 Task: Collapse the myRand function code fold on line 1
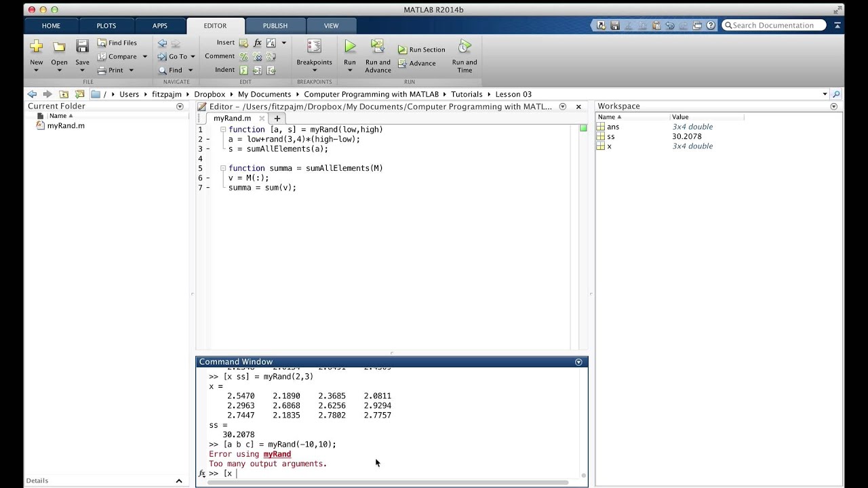(x=223, y=129)
